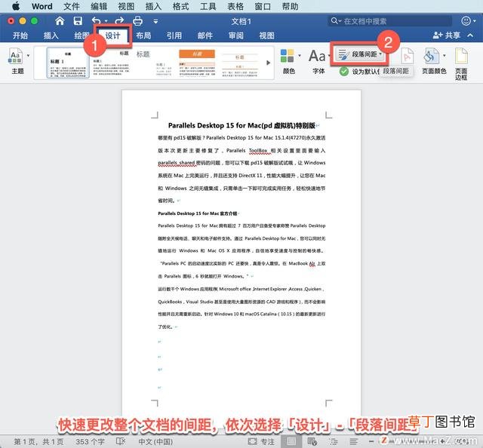
Task: Switch to the 邮件 ribbon tab
Action: [205, 35]
